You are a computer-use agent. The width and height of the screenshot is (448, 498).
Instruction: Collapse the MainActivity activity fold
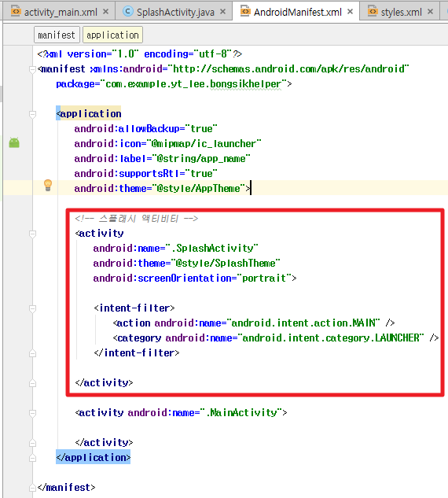(32, 413)
